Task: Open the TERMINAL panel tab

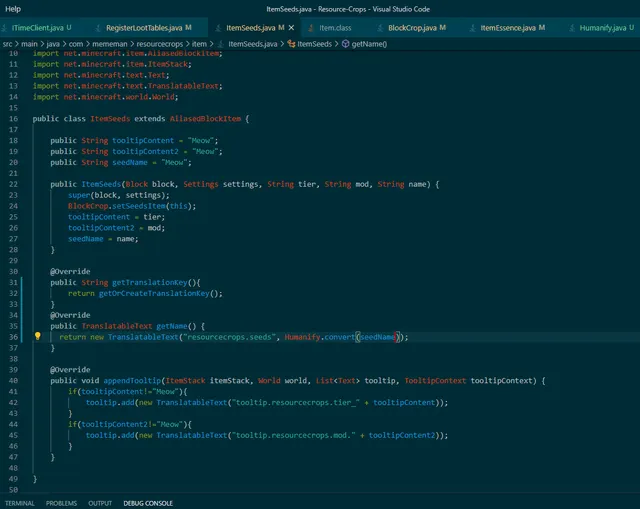Action: 20,503
